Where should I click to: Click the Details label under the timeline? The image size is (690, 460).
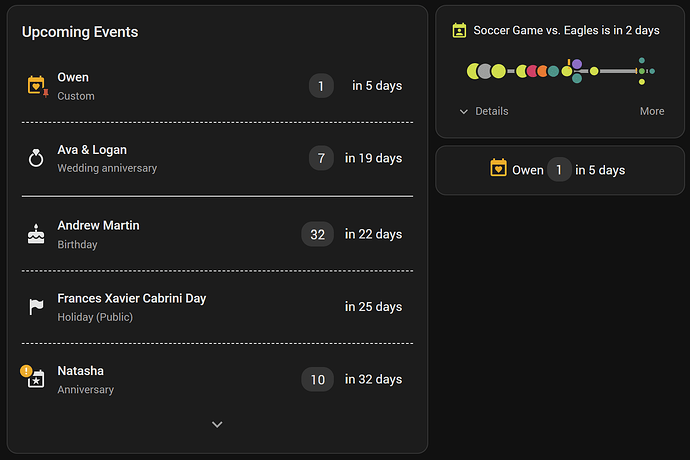492,111
